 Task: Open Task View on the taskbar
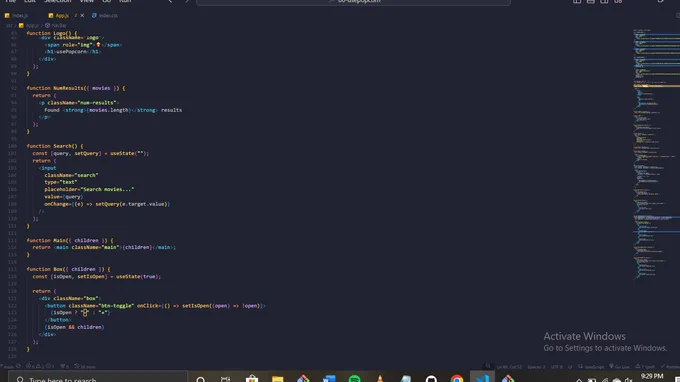pos(226,379)
